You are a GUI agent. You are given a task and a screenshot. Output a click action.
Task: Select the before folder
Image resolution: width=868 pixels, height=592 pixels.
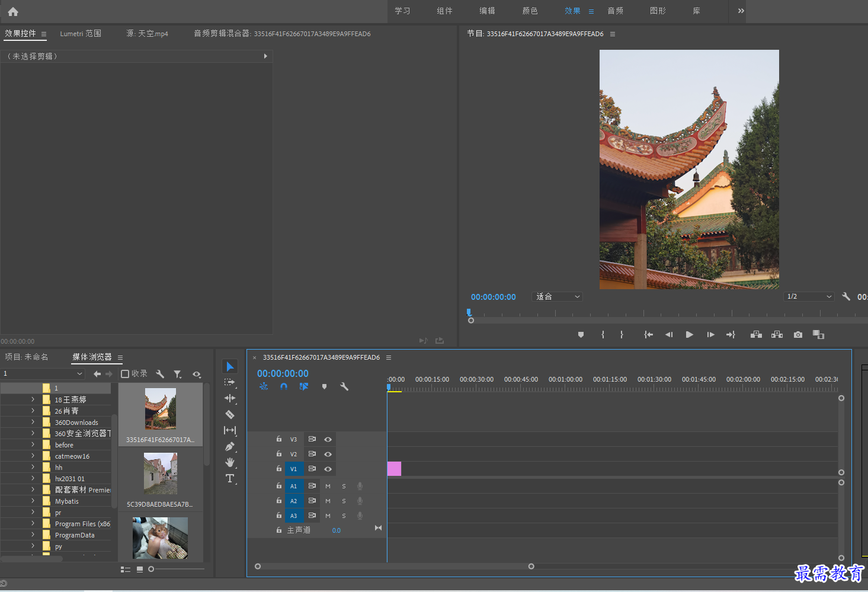(64, 445)
